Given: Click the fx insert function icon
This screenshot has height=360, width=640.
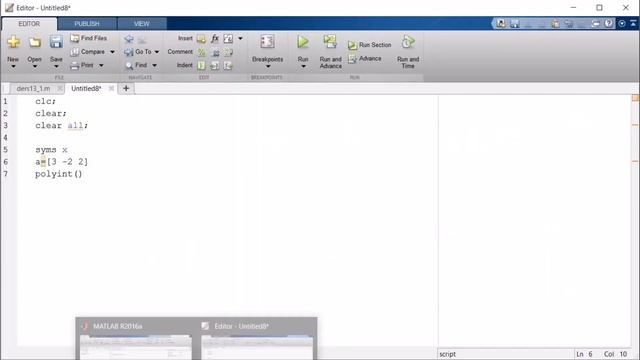Looking at the screenshot, I should pos(215,39).
